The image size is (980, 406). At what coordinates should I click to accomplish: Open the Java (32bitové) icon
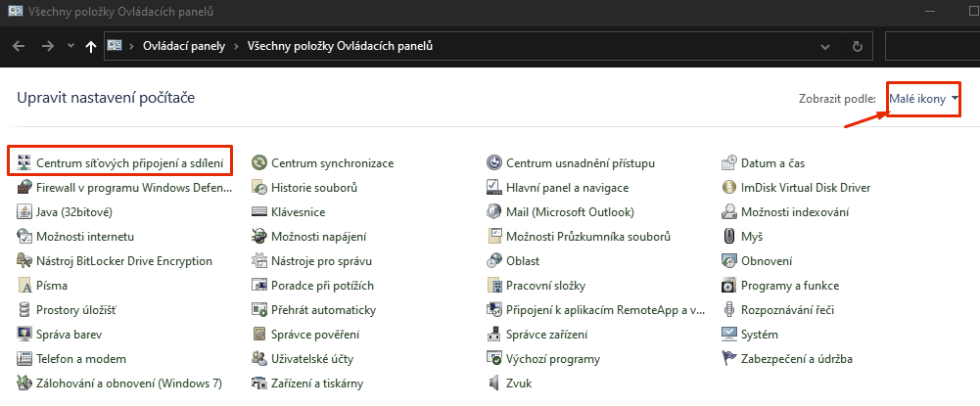click(x=24, y=212)
